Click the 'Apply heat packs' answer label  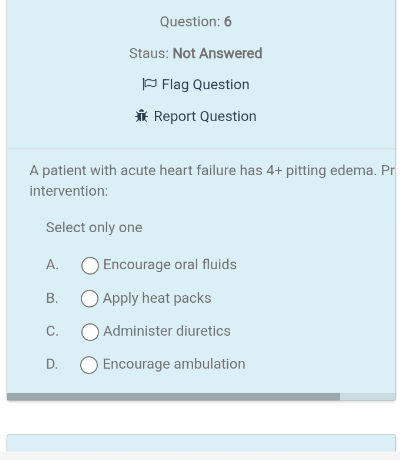click(157, 298)
